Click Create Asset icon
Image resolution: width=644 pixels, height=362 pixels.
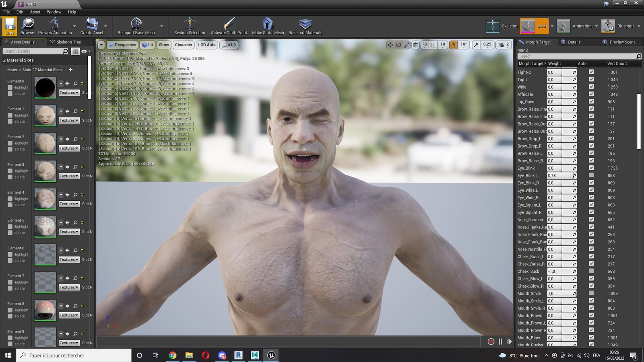pos(92,26)
